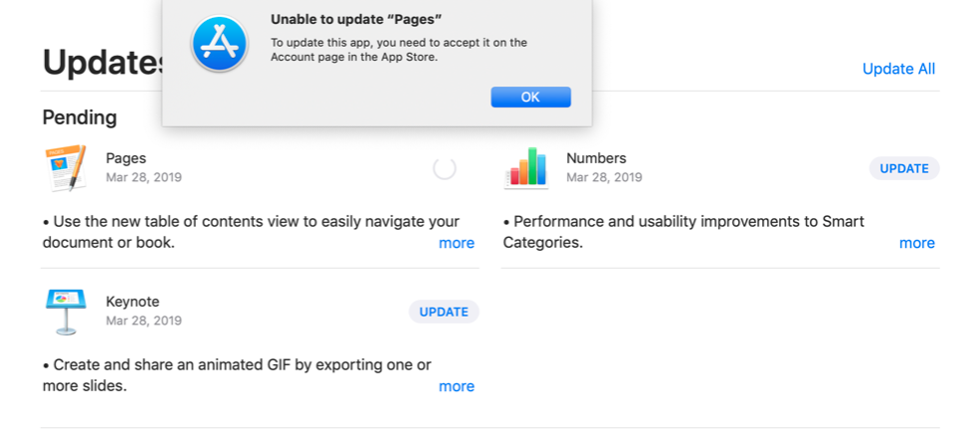Image resolution: width=980 pixels, height=433 pixels.
Task: Click the App Store icon in the dialog
Action: [x=219, y=44]
